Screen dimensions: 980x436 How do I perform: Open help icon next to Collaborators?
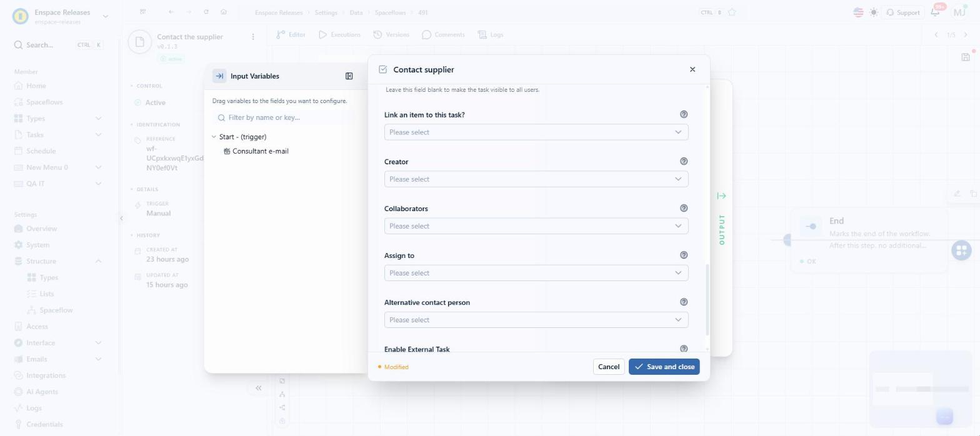tap(684, 208)
